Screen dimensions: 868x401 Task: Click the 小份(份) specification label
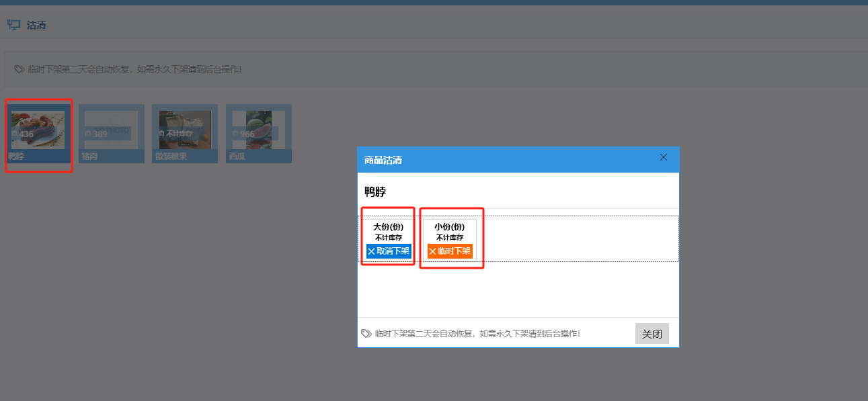pos(449,227)
